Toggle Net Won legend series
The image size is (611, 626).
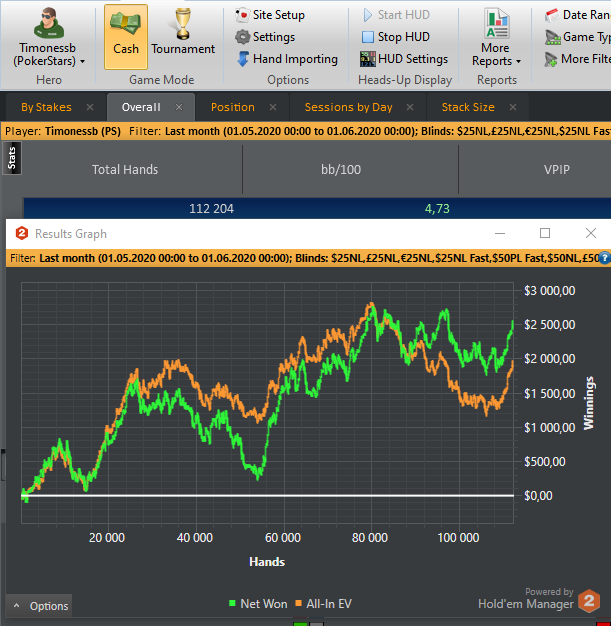point(258,604)
